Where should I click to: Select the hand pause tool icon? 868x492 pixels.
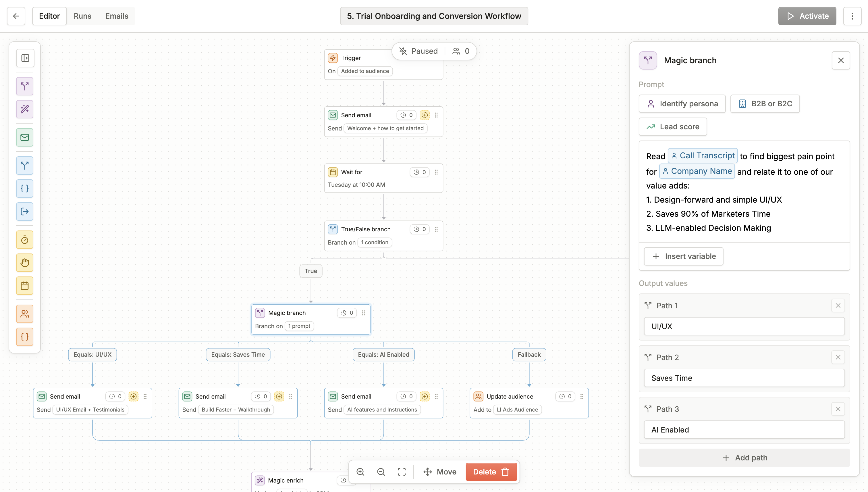25,263
